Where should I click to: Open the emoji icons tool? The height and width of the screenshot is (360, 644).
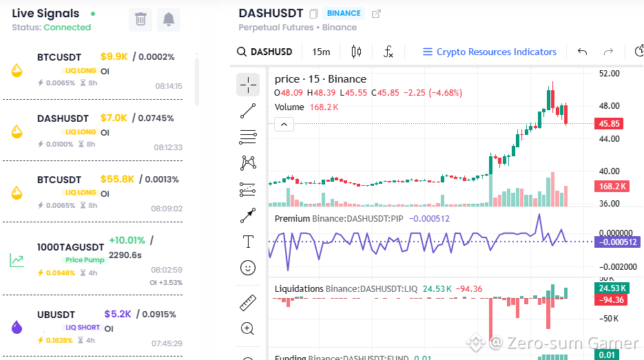tap(248, 268)
